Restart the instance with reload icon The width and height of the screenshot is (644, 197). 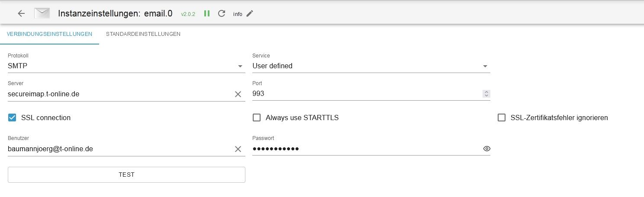pos(222,13)
